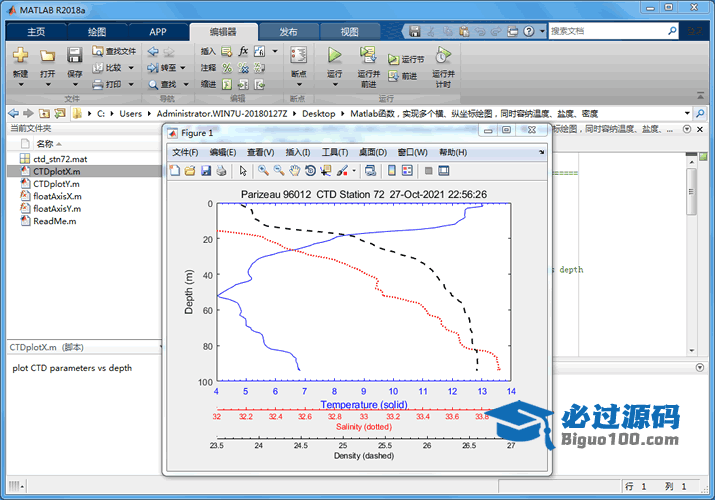Switch to the APP tab

(x=158, y=32)
